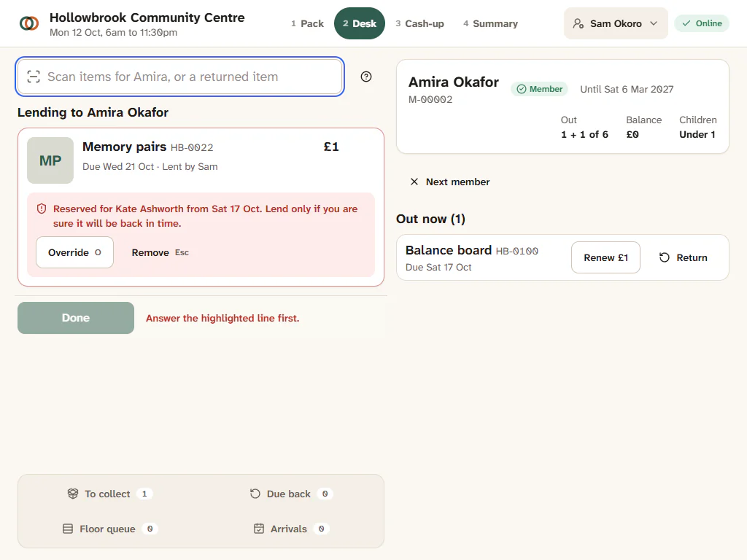Click the 'Out now (1)' heading

430,219
